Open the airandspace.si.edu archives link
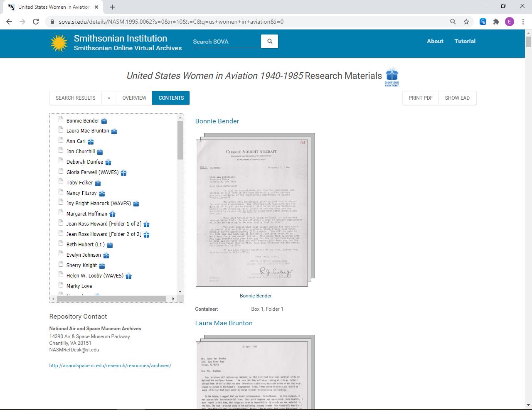 (110, 366)
